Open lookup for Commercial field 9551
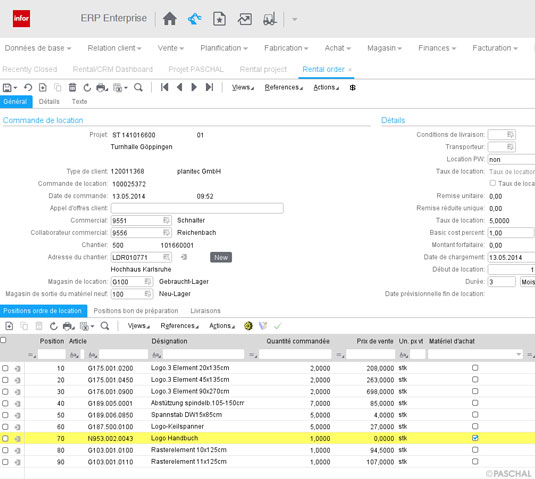 (x=166, y=220)
